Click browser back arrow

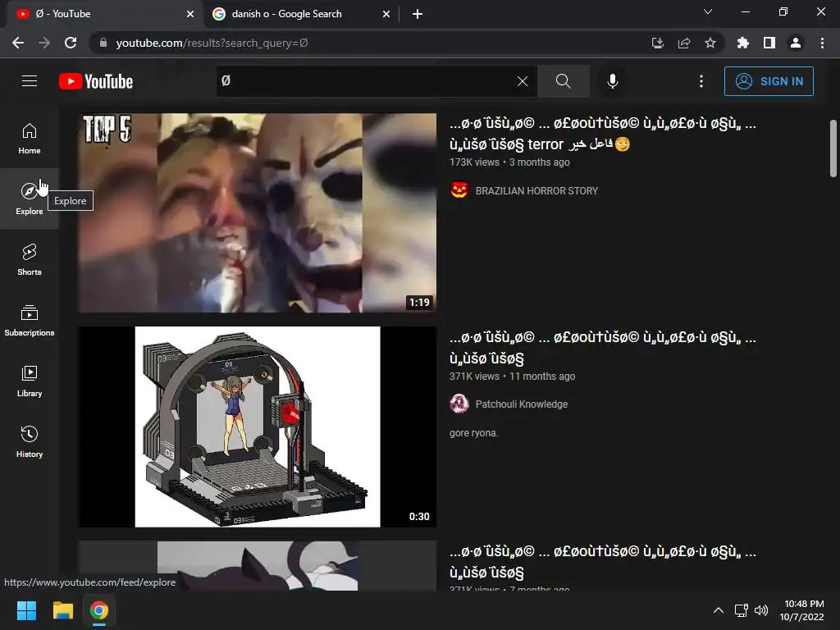(18, 43)
